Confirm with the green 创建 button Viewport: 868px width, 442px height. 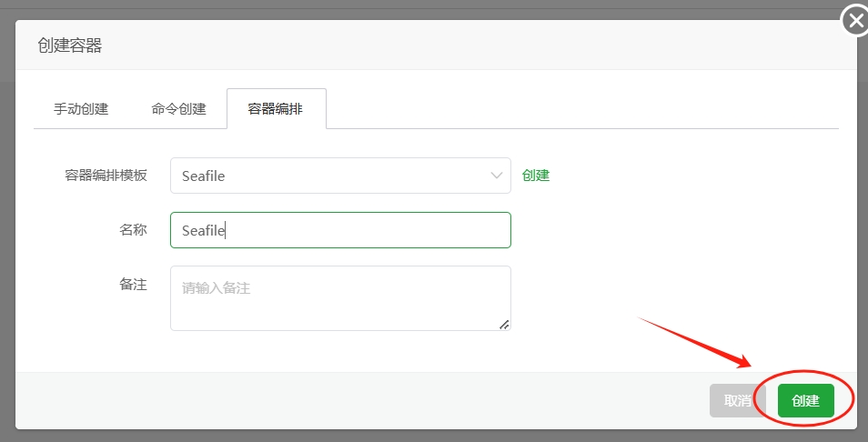pyautogui.click(x=805, y=400)
